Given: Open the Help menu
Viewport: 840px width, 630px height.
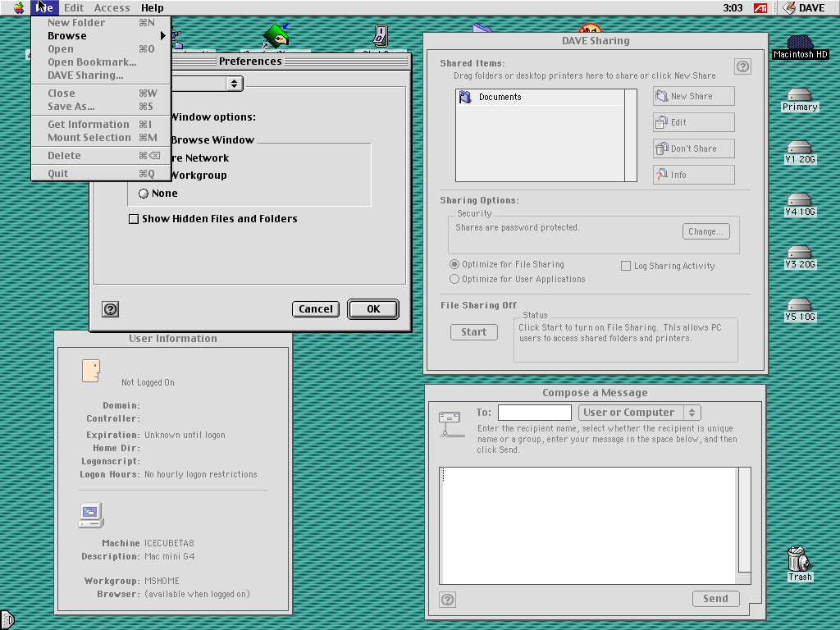Looking at the screenshot, I should point(152,8).
